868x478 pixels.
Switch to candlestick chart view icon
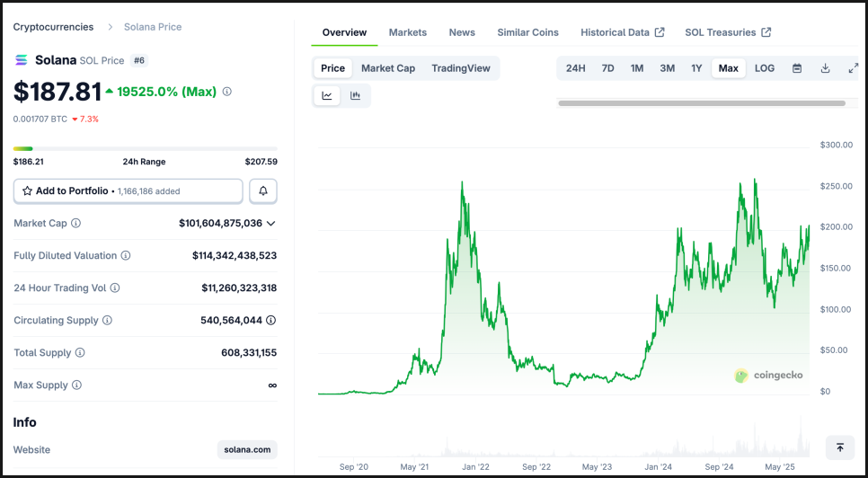[356, 96]
